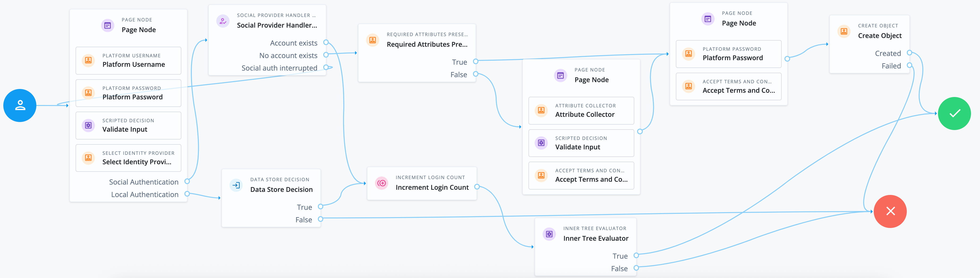The width and height of the screenshot is (980, 278).
Task: Click the Inner Tree Evaluator icon
Action: (549, 234)
